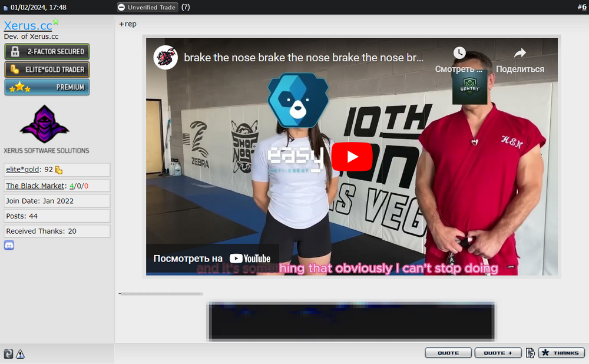Click the 2-Factor Secured badge

[x=47, y=51]
